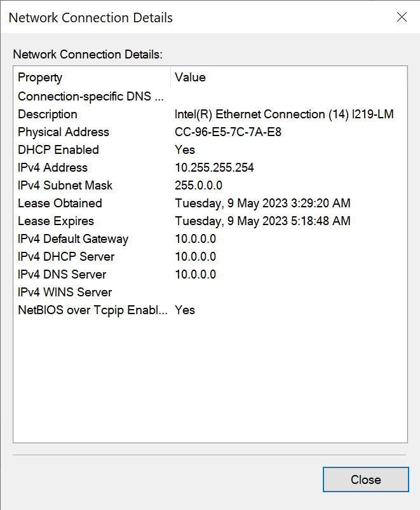Select the Value column header
This screenshot has width=420, height=510.
click(x=288, y=78)
